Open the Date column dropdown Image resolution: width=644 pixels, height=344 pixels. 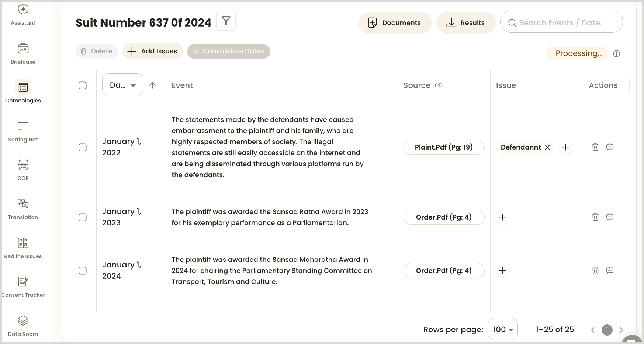(122, 85)
